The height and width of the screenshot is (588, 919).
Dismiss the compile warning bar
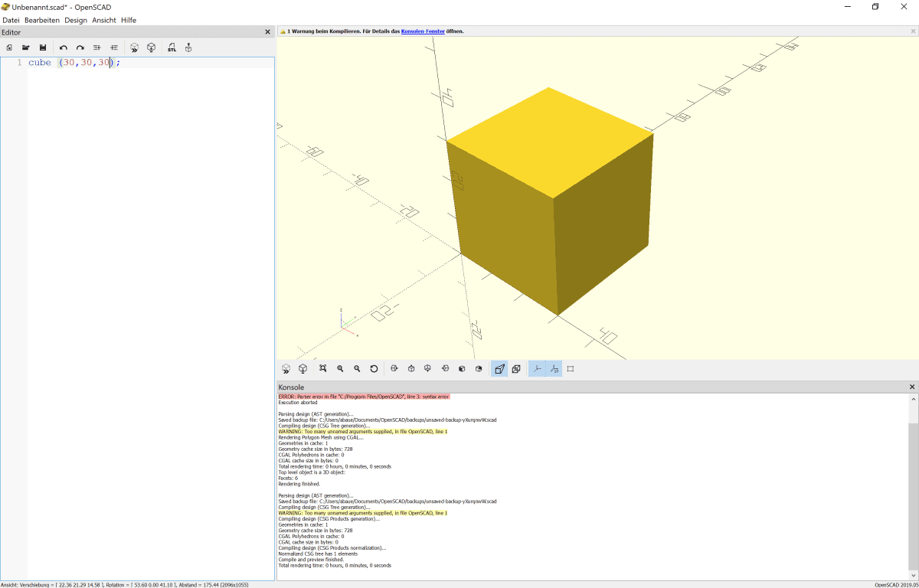point(913,31)
